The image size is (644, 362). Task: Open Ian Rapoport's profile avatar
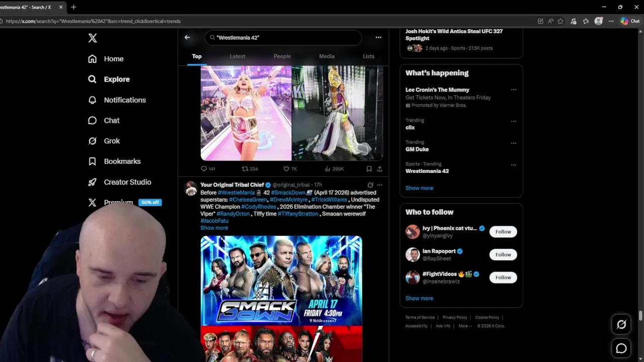pos(413,254)
